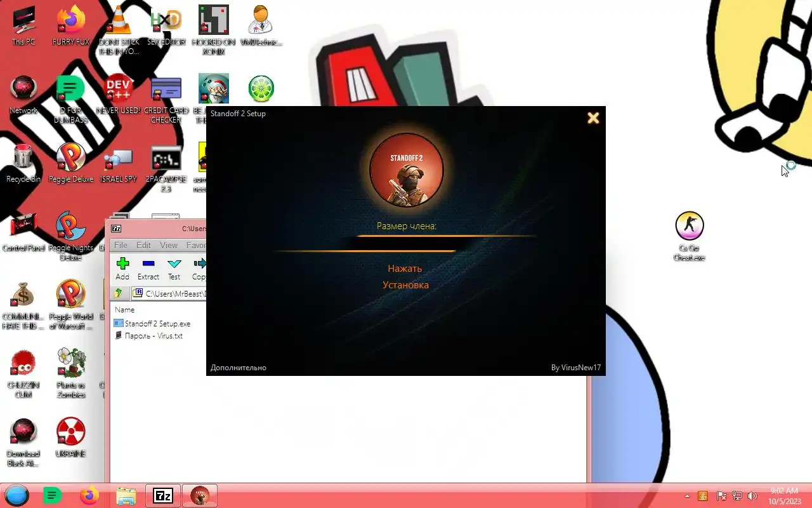This screenshot has height=508, width=812.
Task: Click the Размер члена: label
Action: pos(407,226)
